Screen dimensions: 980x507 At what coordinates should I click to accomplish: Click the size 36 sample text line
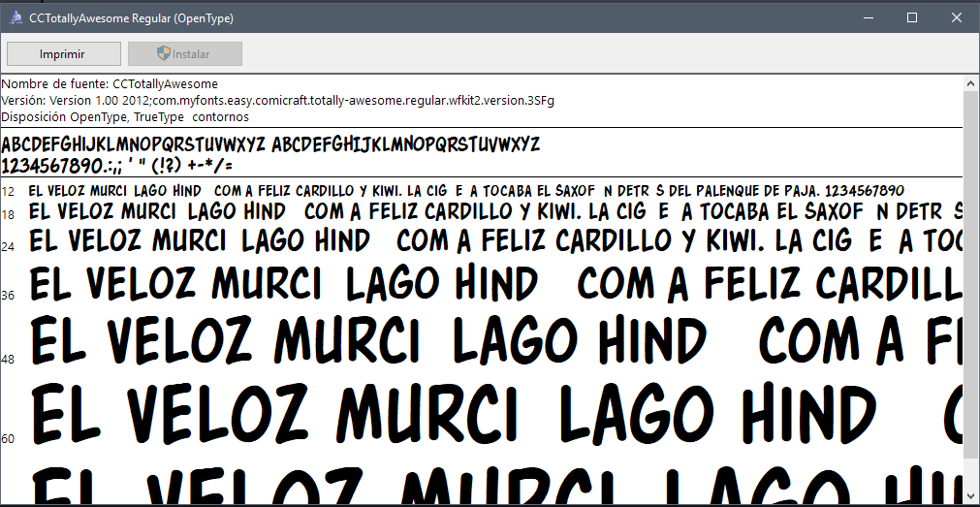495,283
